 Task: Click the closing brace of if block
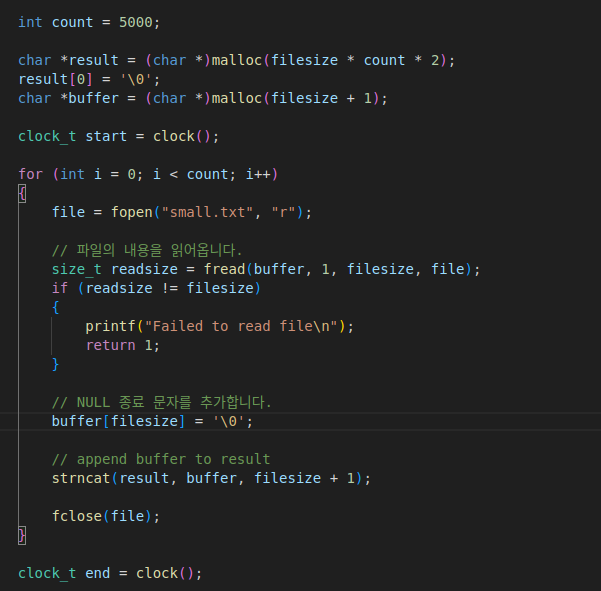coord(56,364)
